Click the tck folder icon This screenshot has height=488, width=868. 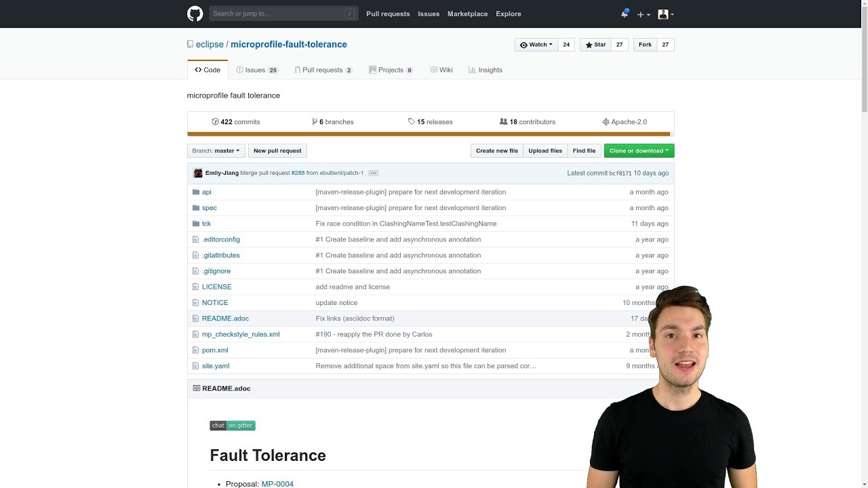196,224
